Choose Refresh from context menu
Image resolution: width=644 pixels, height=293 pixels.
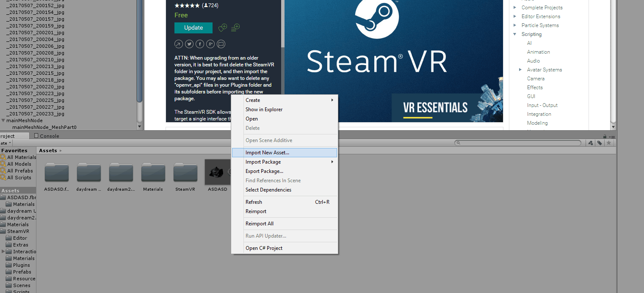[x=285, y=202]
